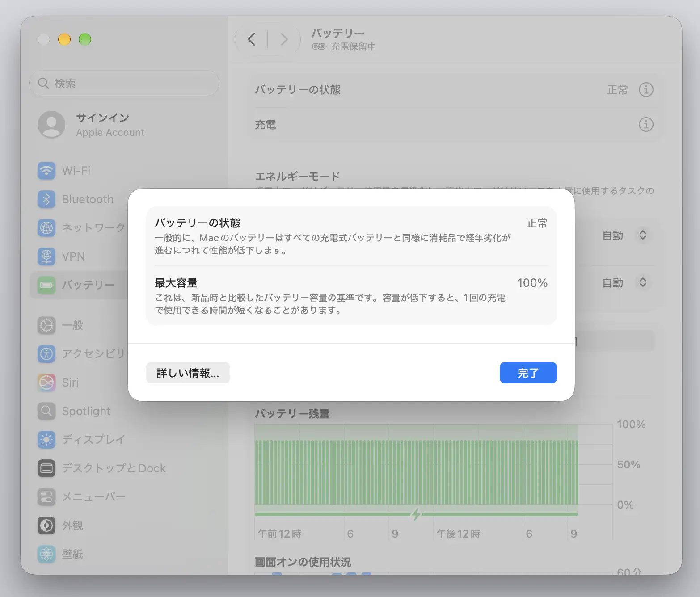Go back with the left chevron button

click(x=252, y=39)
